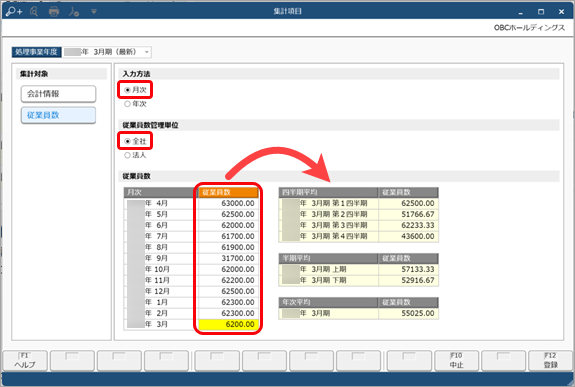Click the 6月 cell showing 62000.00
575x387 pixels.
click(x=228, y=226)
